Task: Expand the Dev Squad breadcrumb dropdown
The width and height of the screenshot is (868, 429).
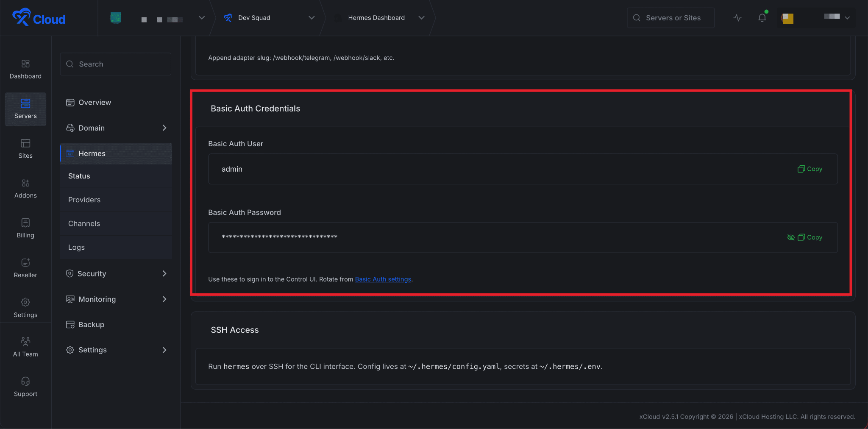Action: (312, 18)
